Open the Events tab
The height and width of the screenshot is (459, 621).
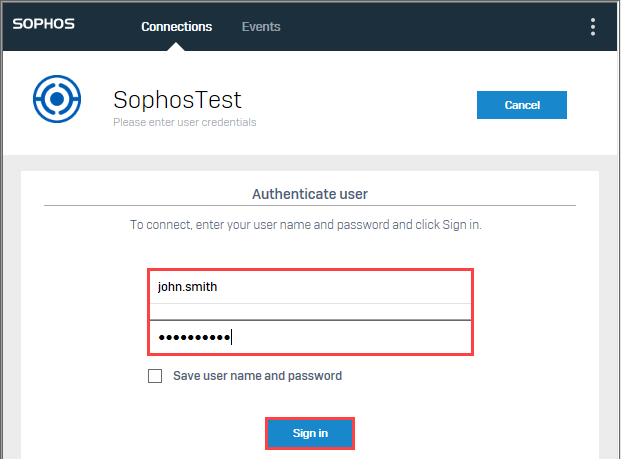click(x=261, y=27)
